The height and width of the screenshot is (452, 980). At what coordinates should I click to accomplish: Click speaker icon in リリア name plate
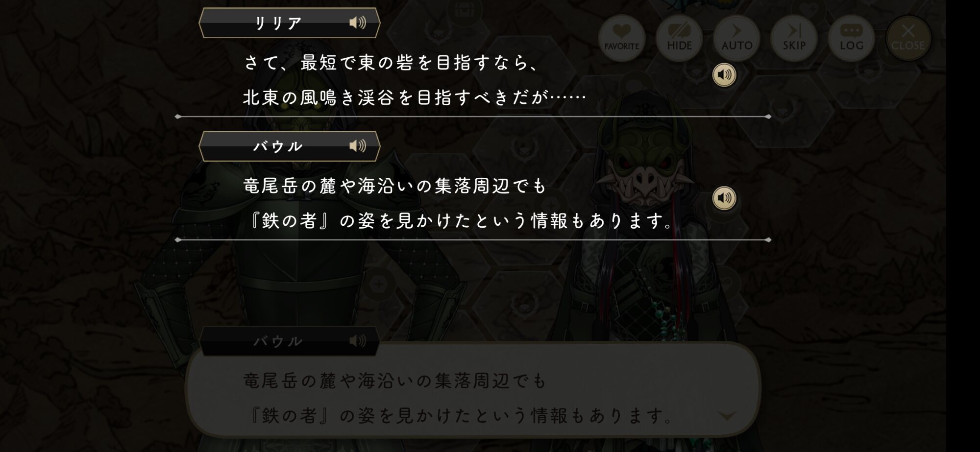358,23
